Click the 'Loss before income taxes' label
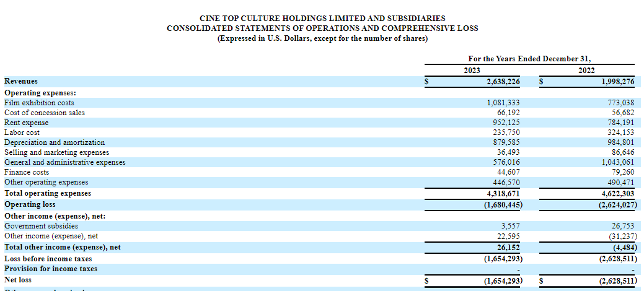The width and height of the screenshot is (644, 291). (48, 259)
